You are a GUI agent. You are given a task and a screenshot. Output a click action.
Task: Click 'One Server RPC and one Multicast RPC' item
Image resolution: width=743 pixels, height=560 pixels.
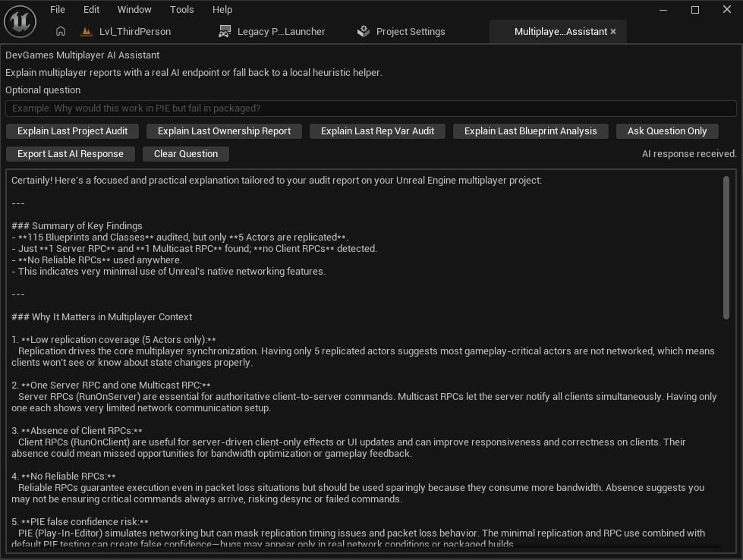[x=111, y=385]
